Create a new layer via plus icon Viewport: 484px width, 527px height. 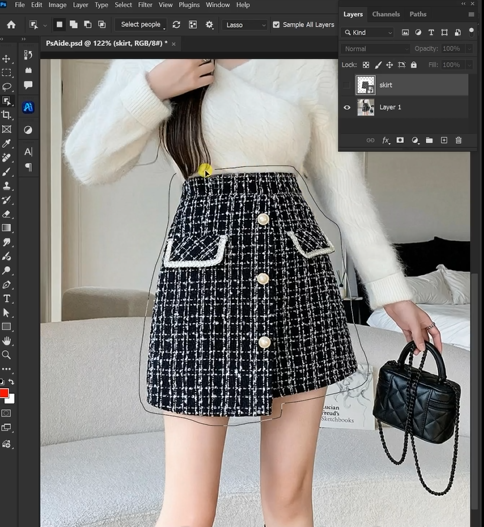tap(444, 140)
